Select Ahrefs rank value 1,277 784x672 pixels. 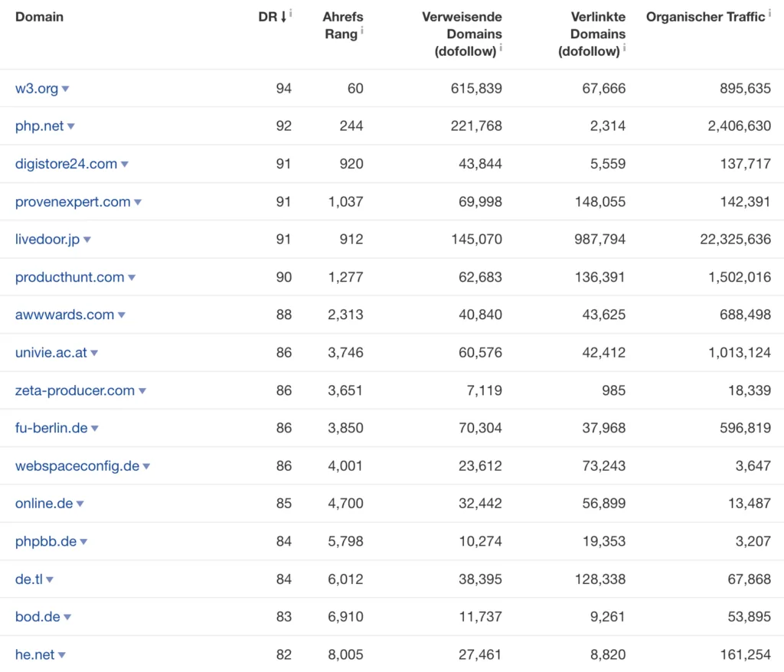(345, 277)
